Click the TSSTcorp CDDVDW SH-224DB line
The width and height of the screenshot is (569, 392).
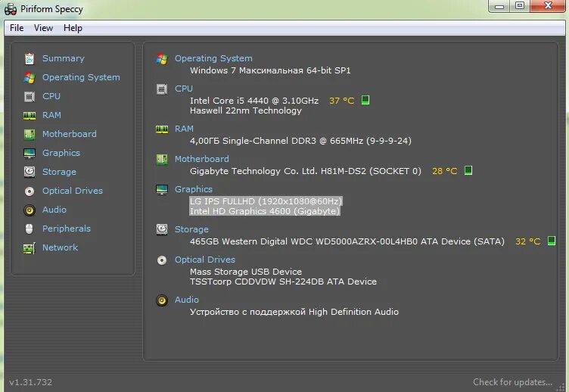284,282
